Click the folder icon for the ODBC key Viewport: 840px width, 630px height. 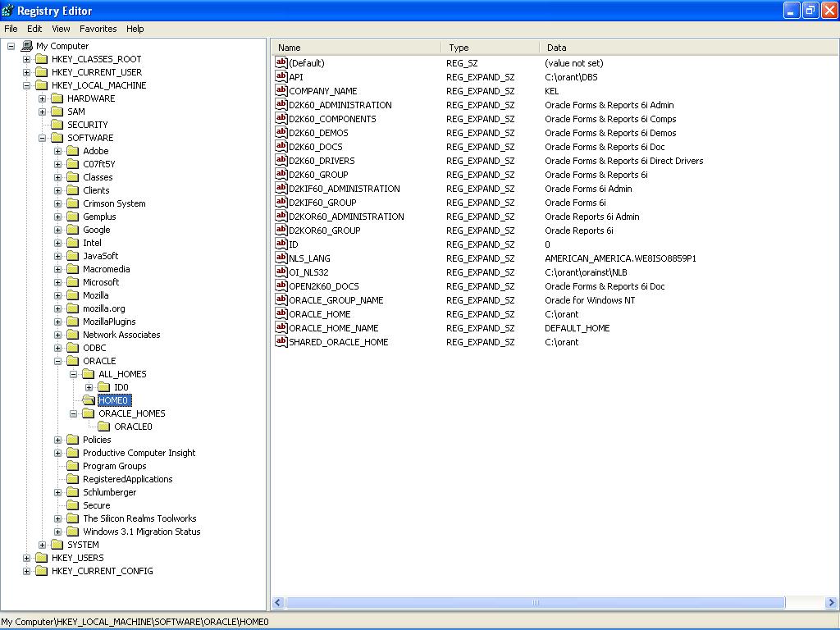coord(72,348)
